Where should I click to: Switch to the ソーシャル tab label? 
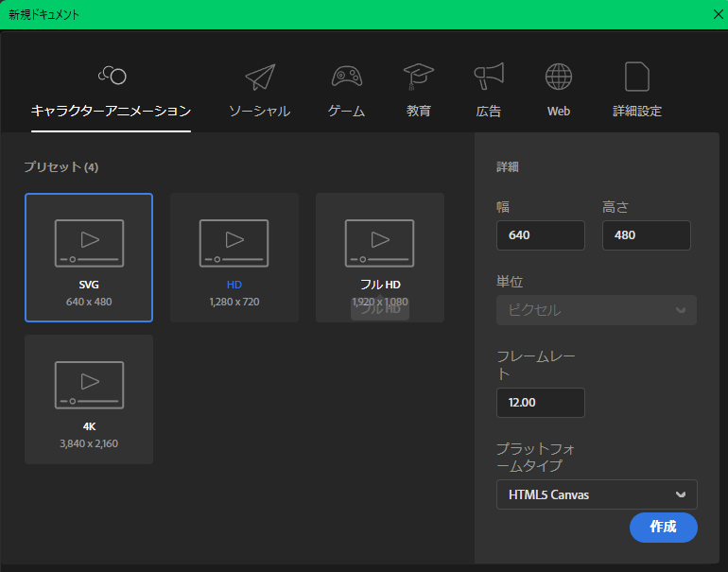point(259,112)
